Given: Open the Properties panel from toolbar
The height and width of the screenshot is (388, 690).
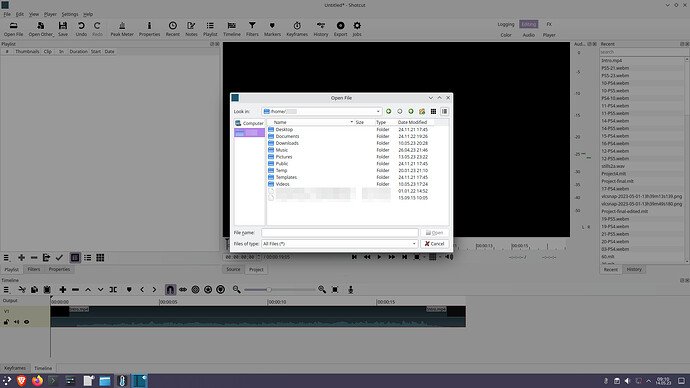Looking at the screenshot, I should (150, 29).
